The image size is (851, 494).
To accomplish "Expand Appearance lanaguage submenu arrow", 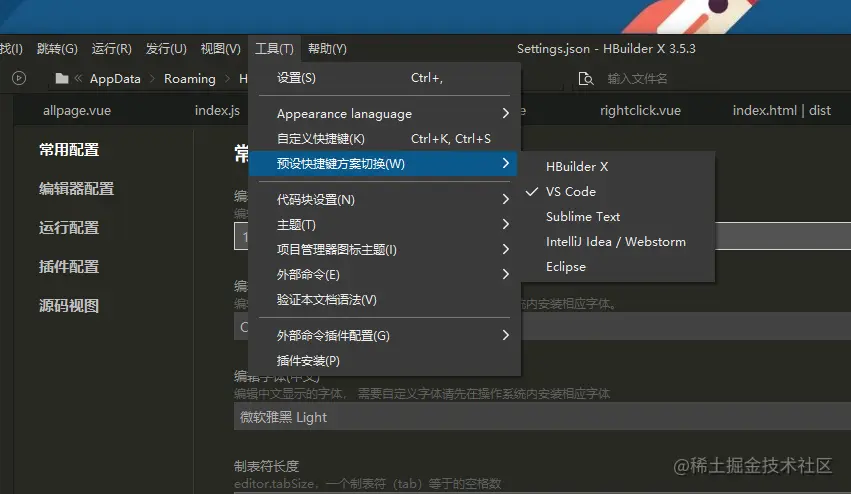I will click(x=505, y=113).
